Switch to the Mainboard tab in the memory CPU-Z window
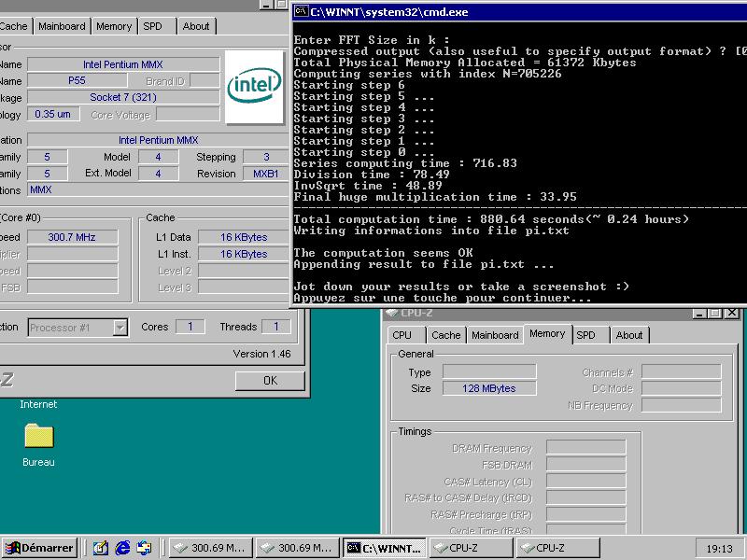Screen dimensions: 747x560 pyautogui.click(x=495, y=335)
